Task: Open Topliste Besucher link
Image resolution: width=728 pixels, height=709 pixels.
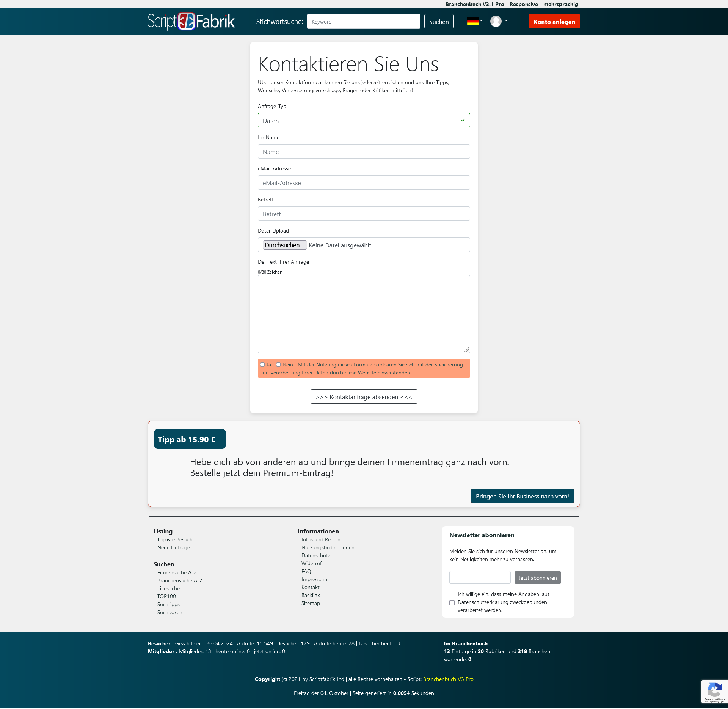Action: (x=177, y=540)
